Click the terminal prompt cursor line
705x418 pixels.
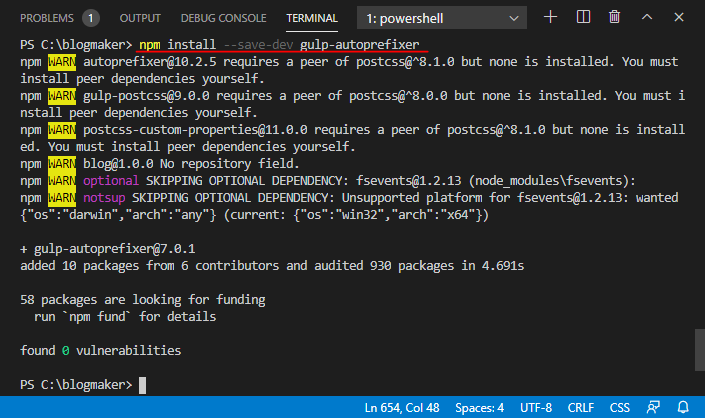point(83,385)
